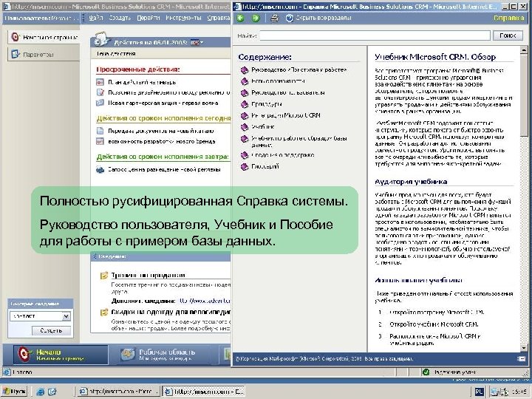The height and width of the screenshot is (399, 532).
Task: Select the 'Начало' navigation tab at bottom
Action: (61, 355)
